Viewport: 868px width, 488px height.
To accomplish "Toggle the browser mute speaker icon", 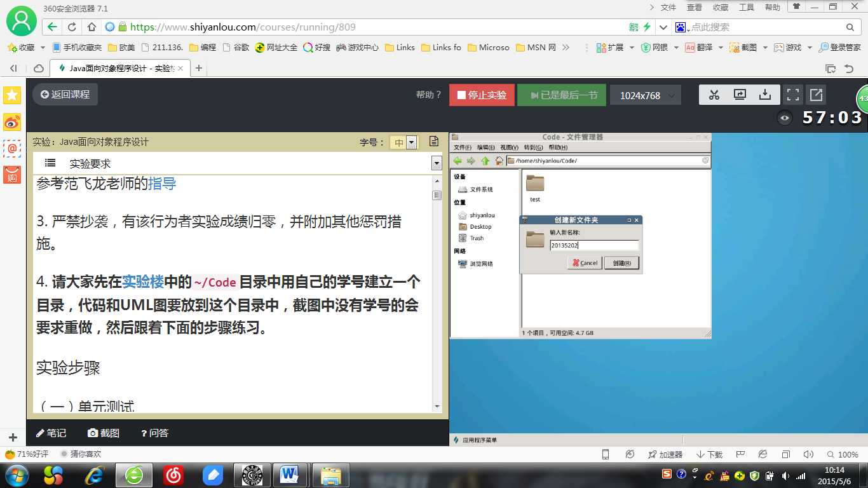I will pyautogui.click(x=808, y=454).
